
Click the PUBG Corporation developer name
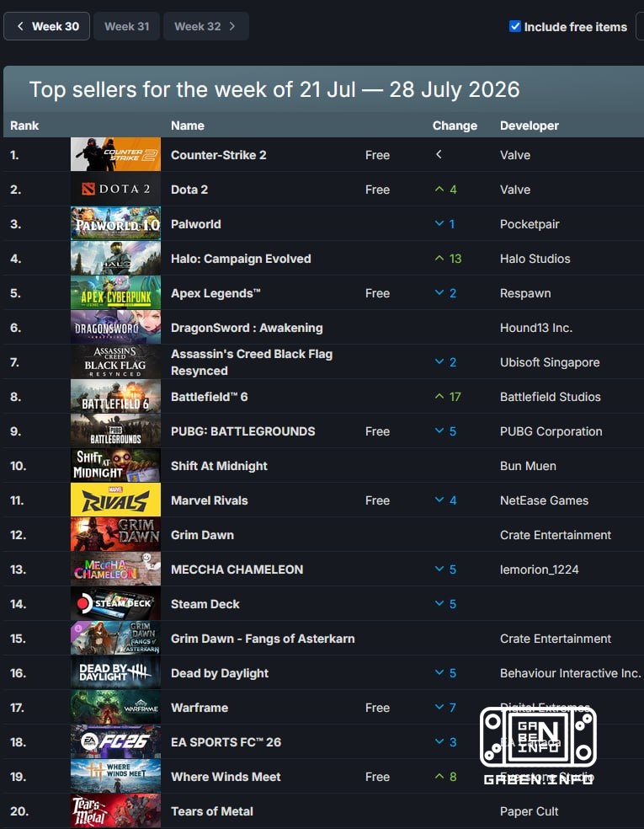click(x=551, y=431)
